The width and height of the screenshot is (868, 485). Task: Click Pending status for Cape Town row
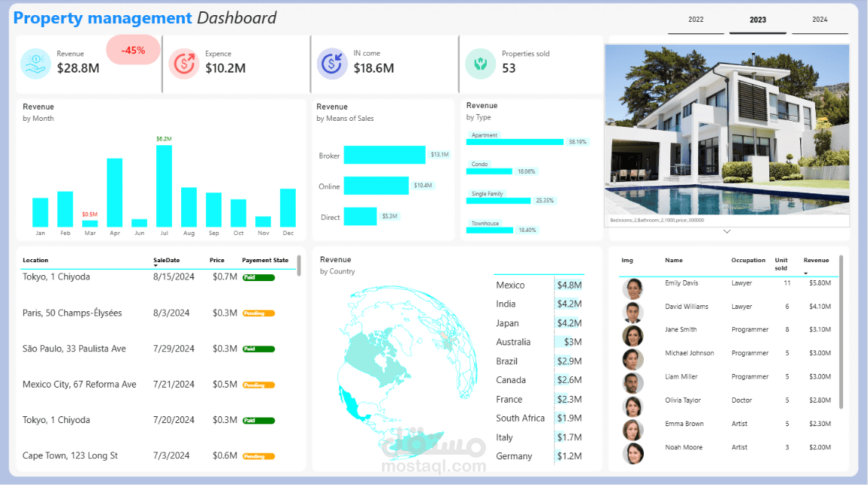(259, 456)
